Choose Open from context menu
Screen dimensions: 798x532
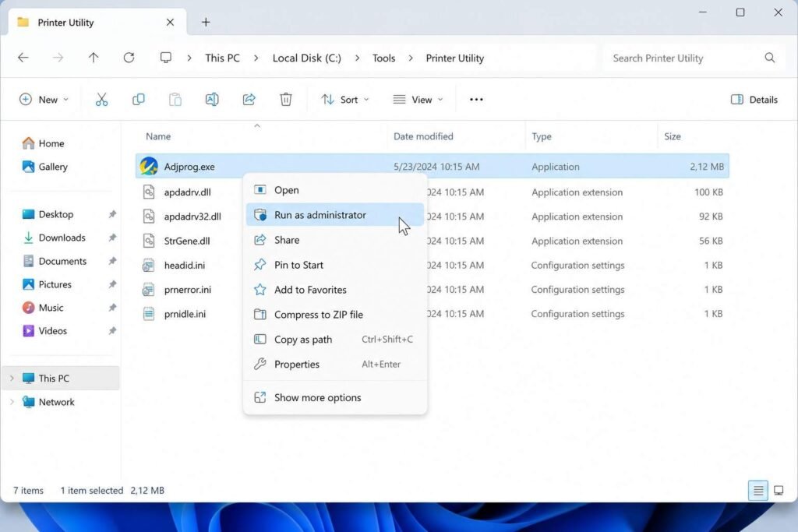coord(335,190)
